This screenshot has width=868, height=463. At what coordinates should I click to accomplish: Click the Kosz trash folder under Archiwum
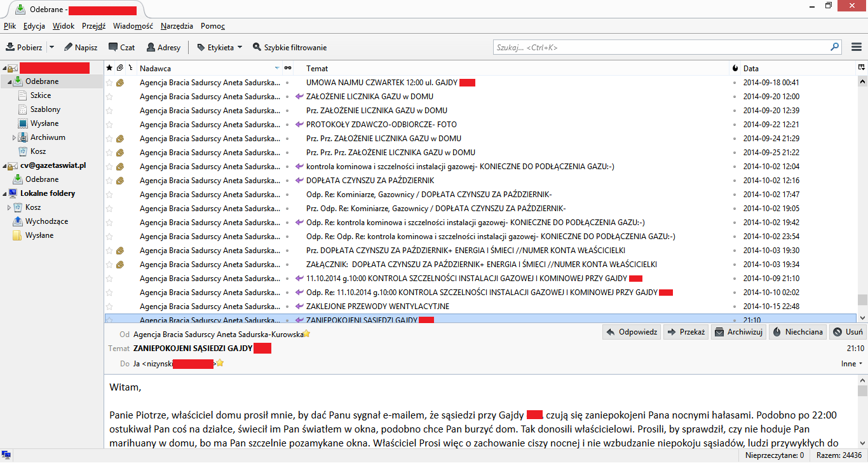click(x=38, y=151)
